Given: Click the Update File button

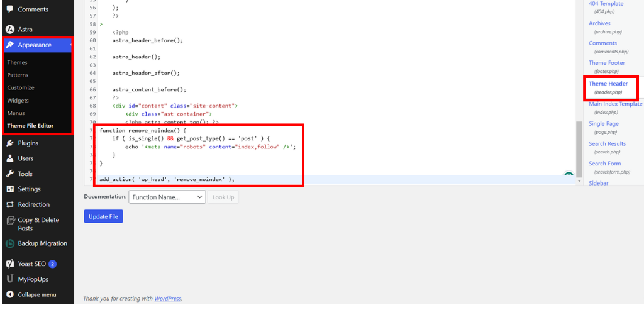Looking at the screenshot, I should point(104,216).
